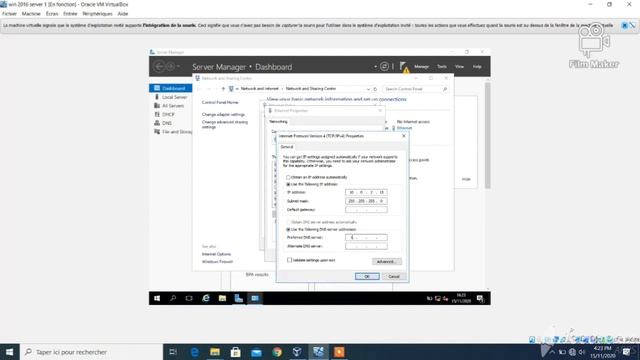Open File Explorer in guest taskbar
This screenshot has height=360, width=640.
pos(222,298)
